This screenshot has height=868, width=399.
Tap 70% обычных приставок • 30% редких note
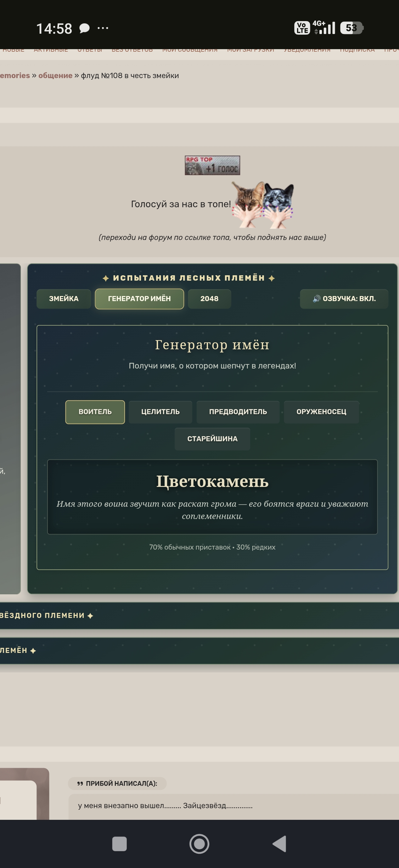click(x=212, y=547)
